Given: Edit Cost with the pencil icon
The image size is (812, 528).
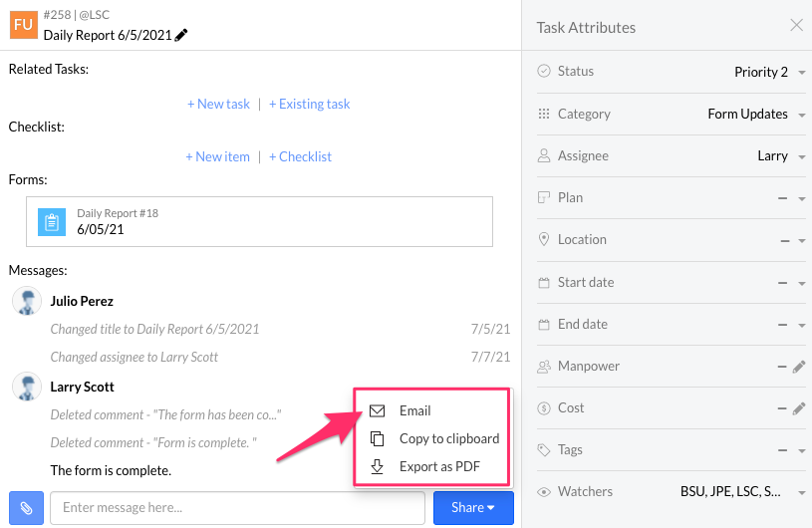Looking at the screenshot, I should [798, 408].
